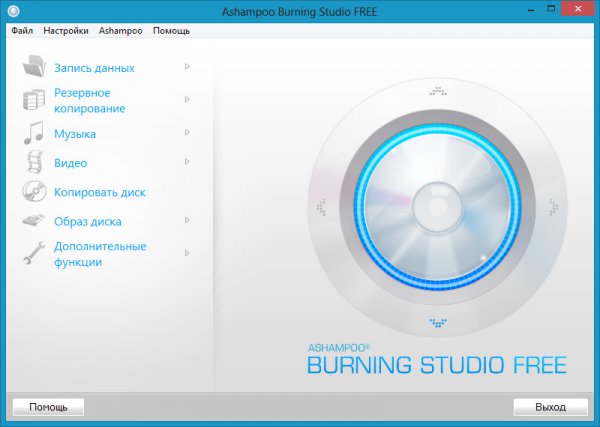Click the Выход button
The width and height of the screenshot is (600, 427).
(x=551, y=407)
